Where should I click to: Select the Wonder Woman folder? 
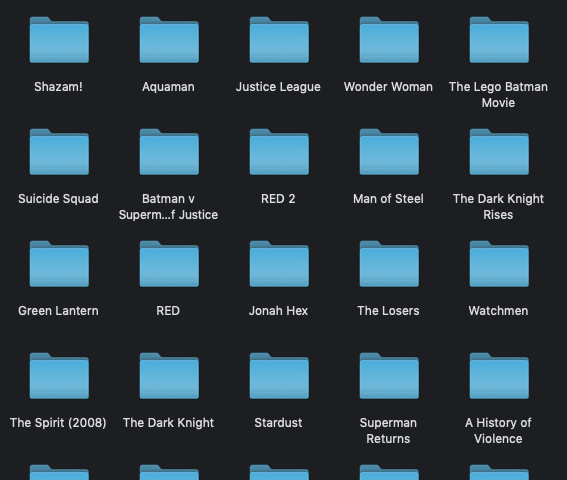coord(389,40)
